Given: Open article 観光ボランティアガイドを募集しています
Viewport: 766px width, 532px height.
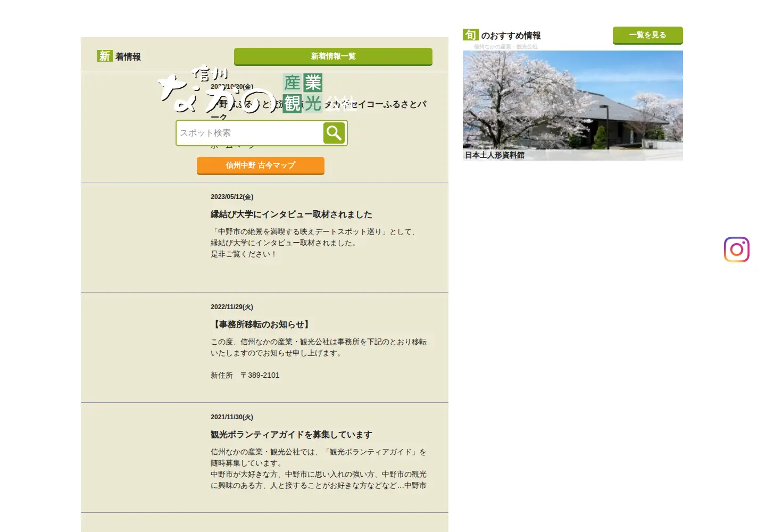Looking at the screenshot, I should [292, 435].
